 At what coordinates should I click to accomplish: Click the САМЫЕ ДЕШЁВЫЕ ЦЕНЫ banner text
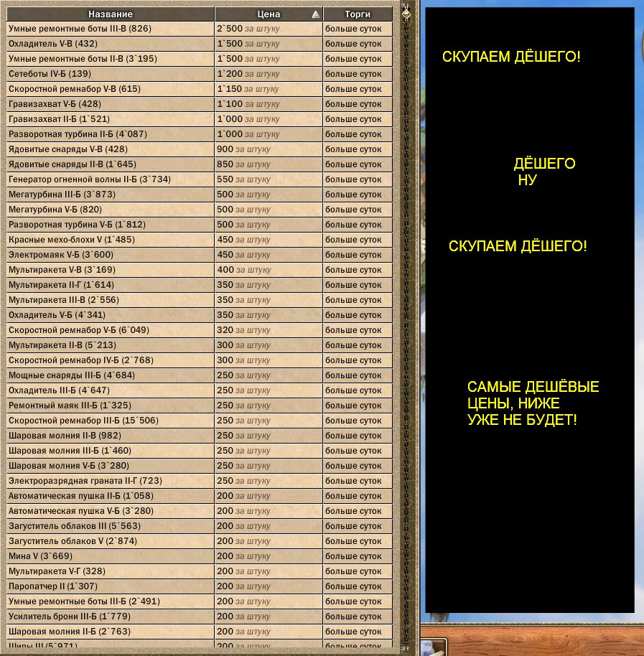[x=533, y=403]
